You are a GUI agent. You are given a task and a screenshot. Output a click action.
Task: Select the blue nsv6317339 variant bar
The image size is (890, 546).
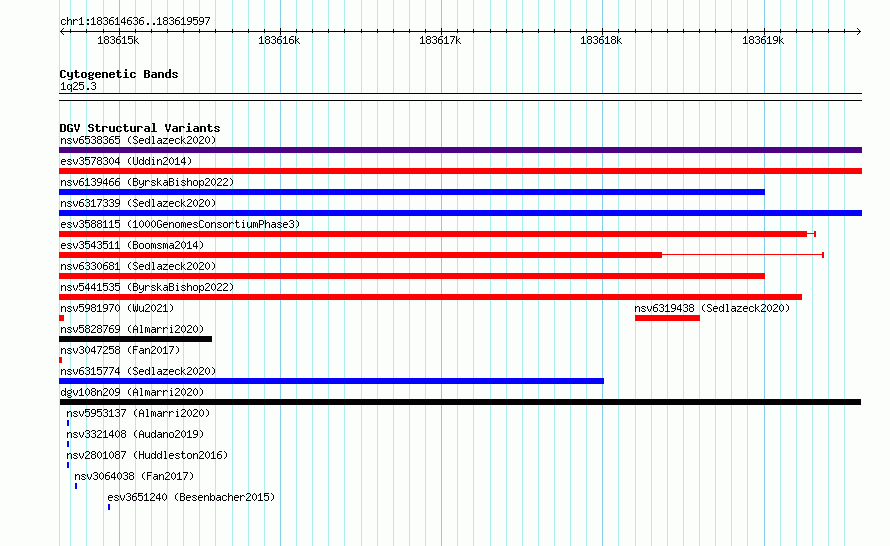click(x=460, y=213)
